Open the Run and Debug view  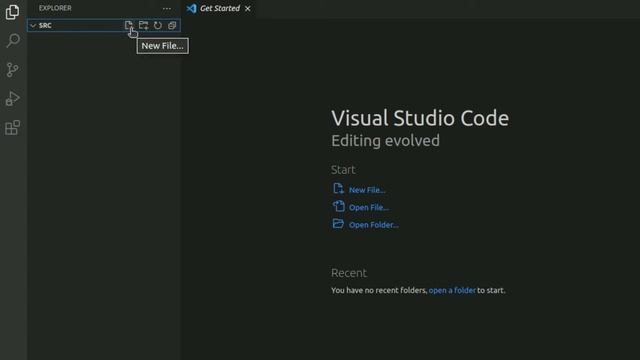(x=13, y=99)
